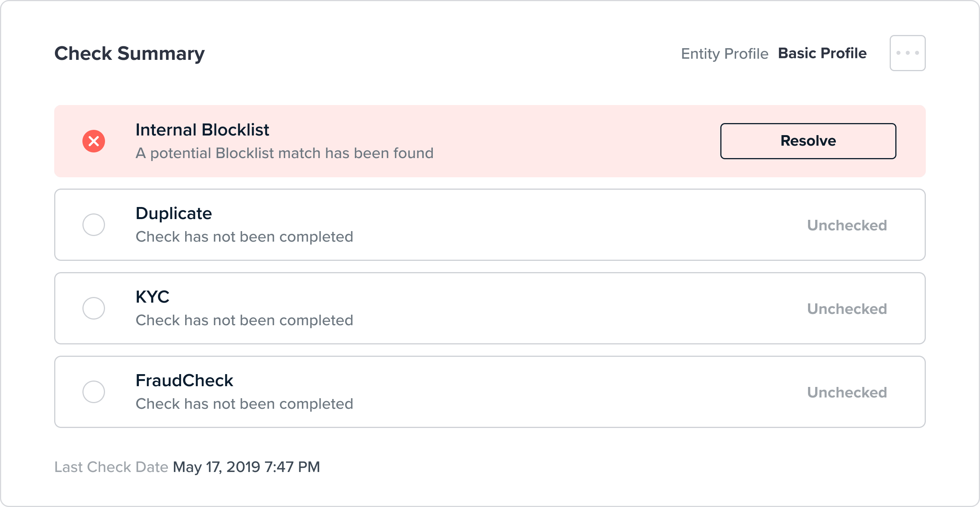Switch to the Entity Profile tab
This screenshot has height=507, width=980.
coord(724,53)
